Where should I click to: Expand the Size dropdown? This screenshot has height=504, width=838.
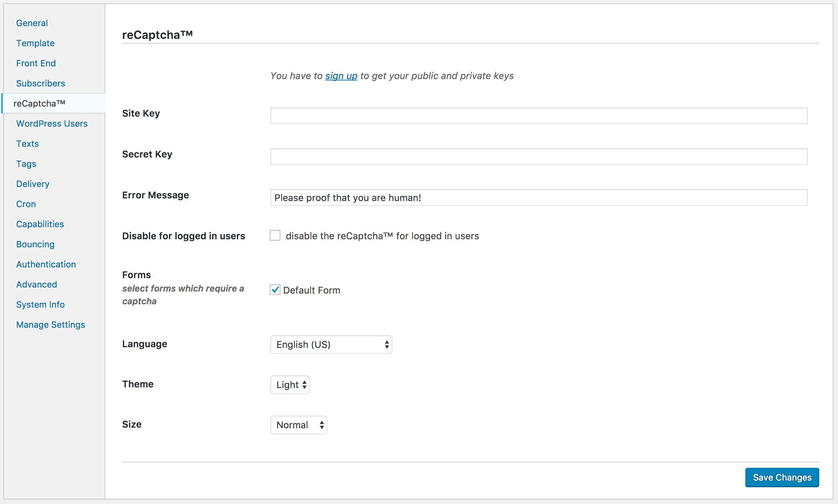coord(299,425)
